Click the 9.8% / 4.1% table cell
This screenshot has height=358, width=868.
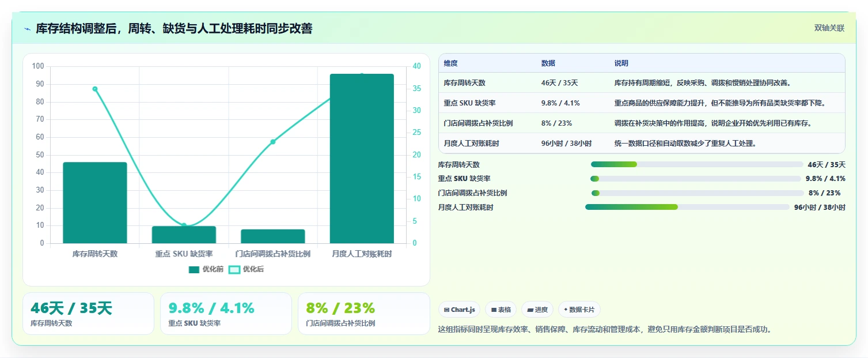(x=560, y=103)
